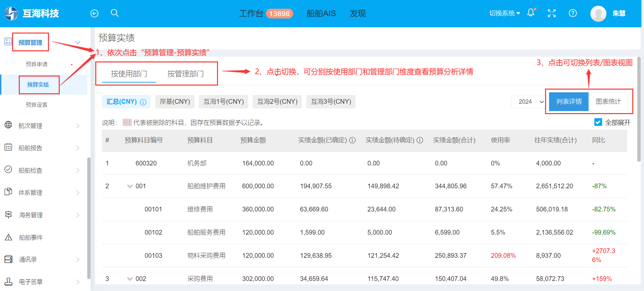Viewport: 644px width, 291px height.
Task: Click the 预算金额 column header
Action: coord(253,140)
